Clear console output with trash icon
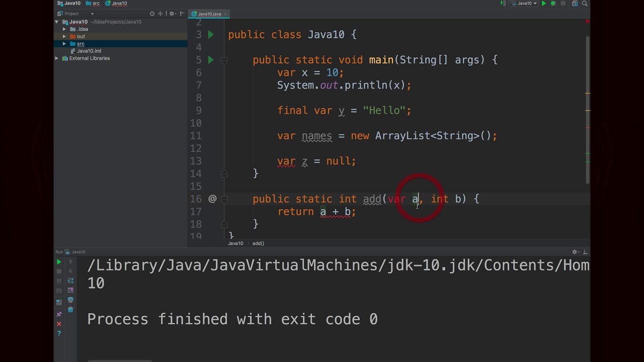This screenshot has width=644, height=362. click(x=70, y=309)
